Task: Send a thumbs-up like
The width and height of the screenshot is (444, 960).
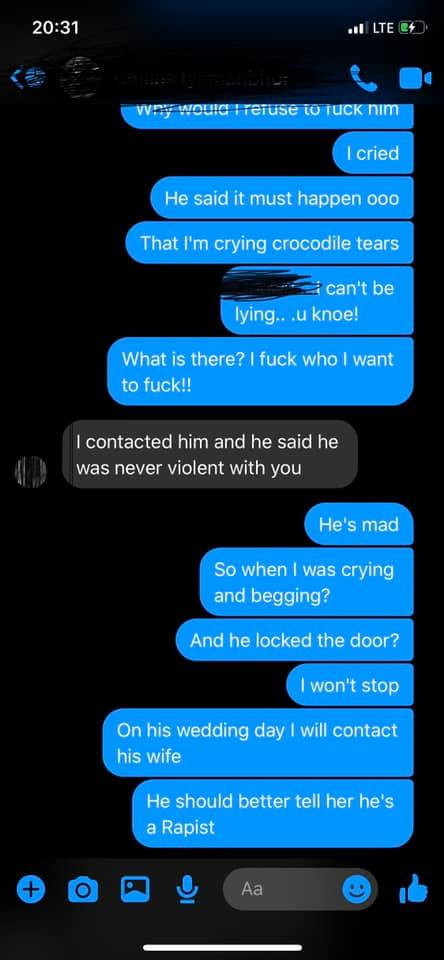Action: click(x=413, y=888)
